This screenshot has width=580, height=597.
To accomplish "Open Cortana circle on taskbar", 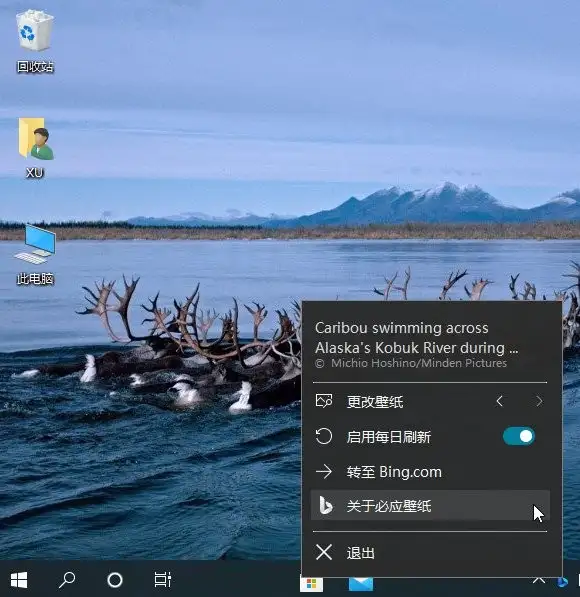I will coord(115,580).
